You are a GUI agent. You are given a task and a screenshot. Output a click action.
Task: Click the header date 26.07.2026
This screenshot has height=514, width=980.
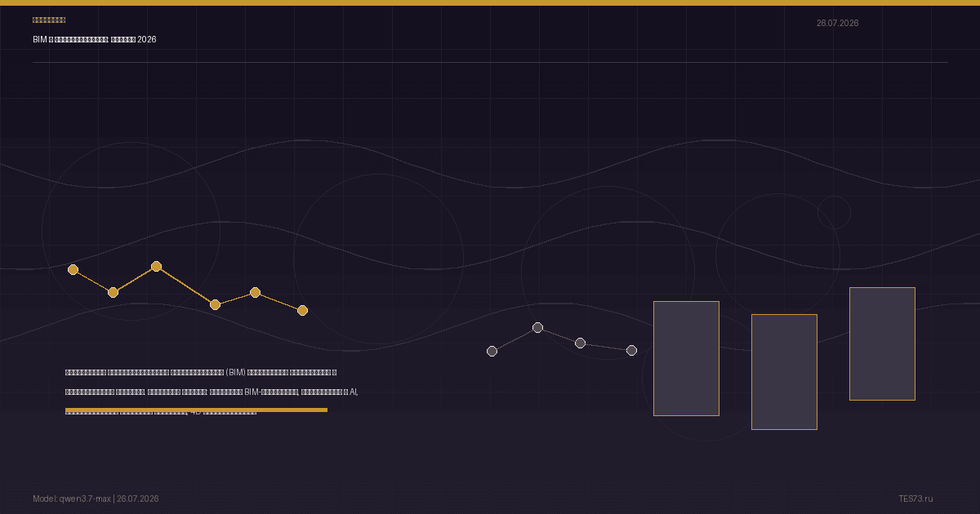point(837,23)
